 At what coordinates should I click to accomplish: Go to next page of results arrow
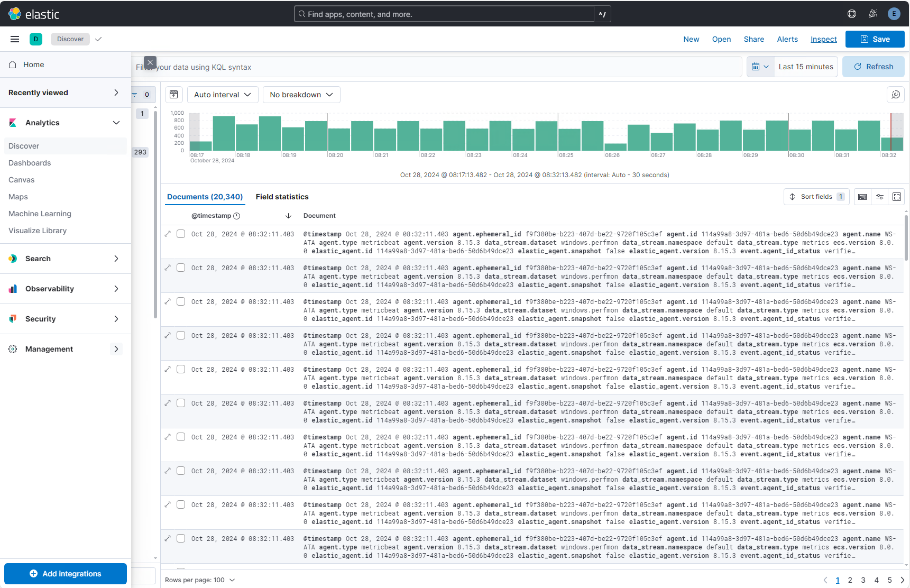[903, 580]
